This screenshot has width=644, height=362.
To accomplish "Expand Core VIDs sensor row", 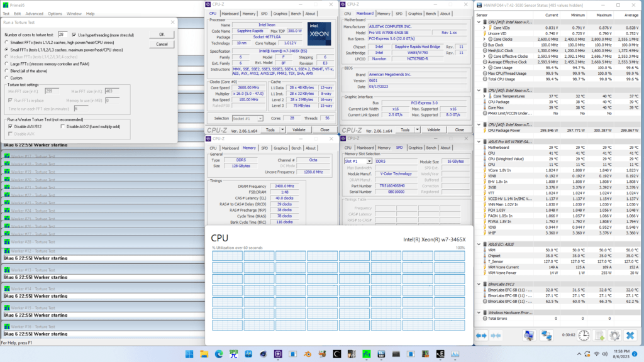I will point(484,28).
